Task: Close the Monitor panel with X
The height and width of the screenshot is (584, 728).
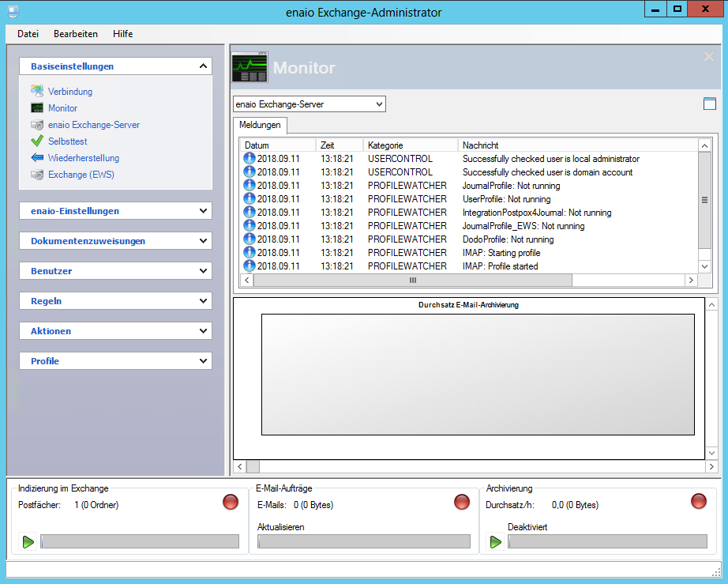Action: click(709, 57)
